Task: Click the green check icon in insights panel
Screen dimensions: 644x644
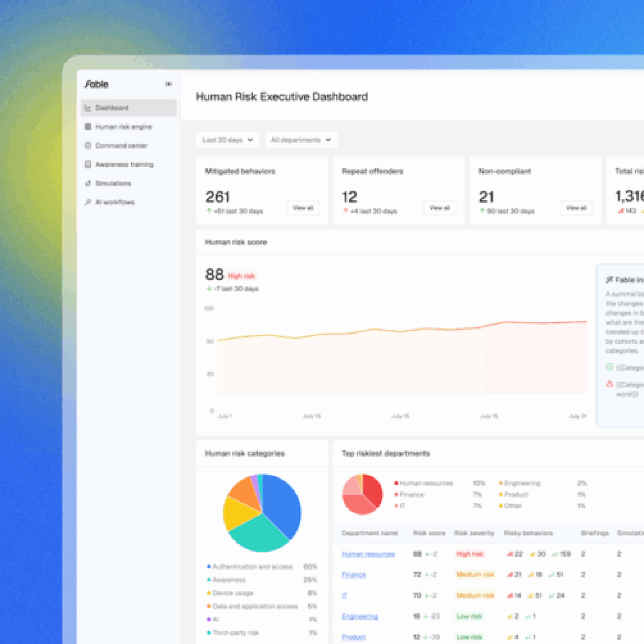Action: (609, 367)
